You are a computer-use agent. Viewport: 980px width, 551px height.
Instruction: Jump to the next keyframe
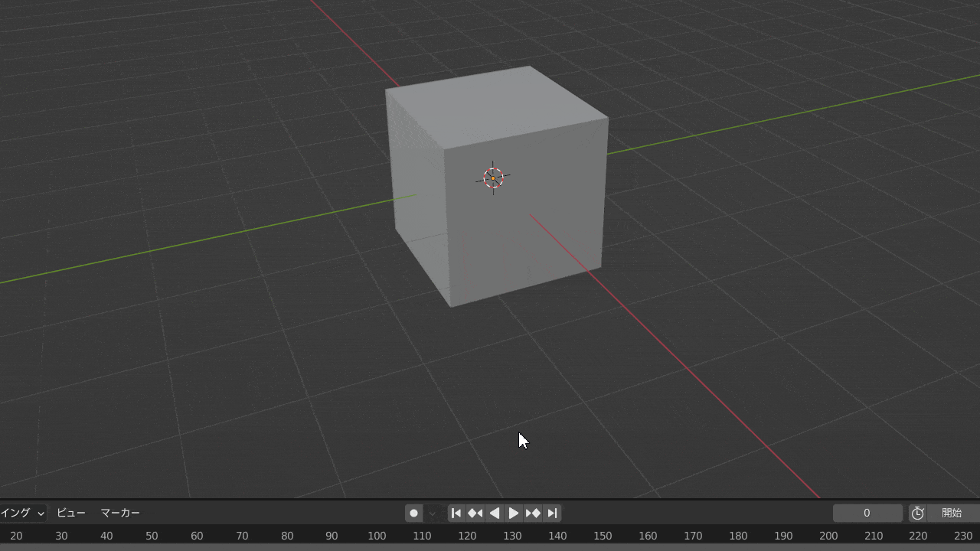[x=532, y=513]
